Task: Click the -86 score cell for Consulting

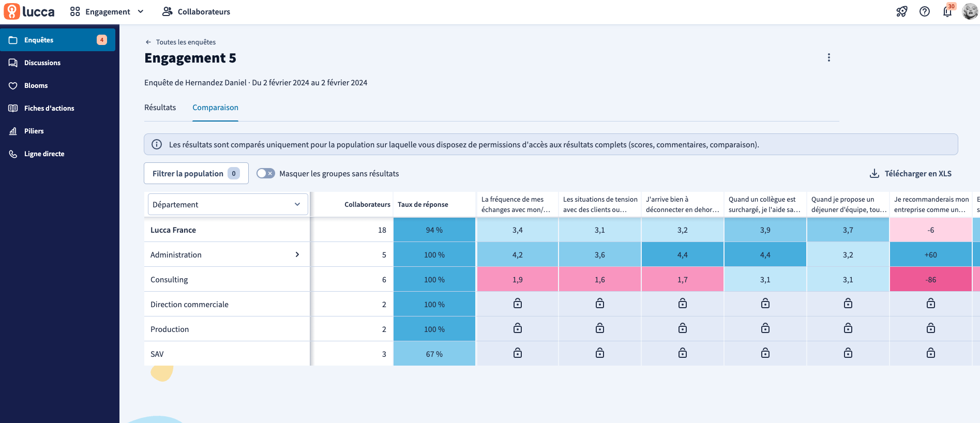Action: [931, 279]
